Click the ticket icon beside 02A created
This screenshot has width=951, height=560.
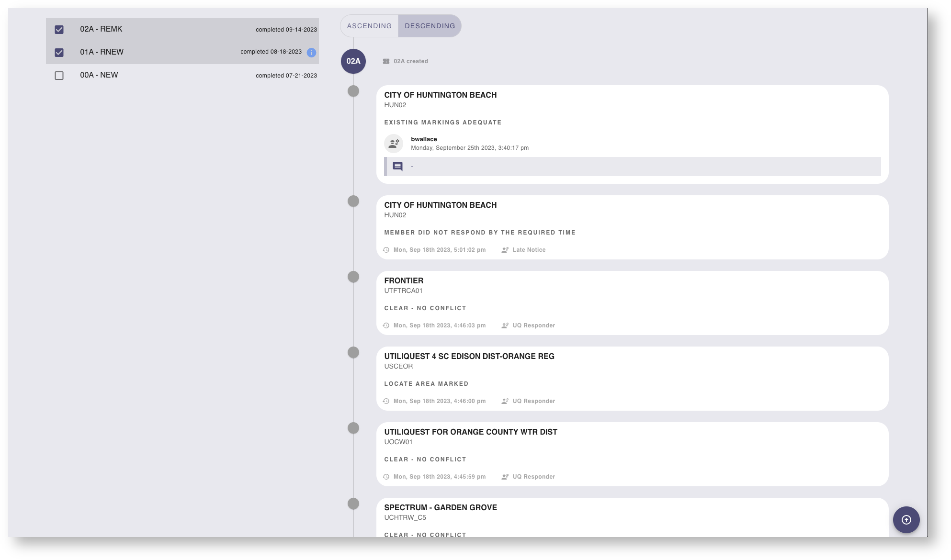(x=386, y=61)
